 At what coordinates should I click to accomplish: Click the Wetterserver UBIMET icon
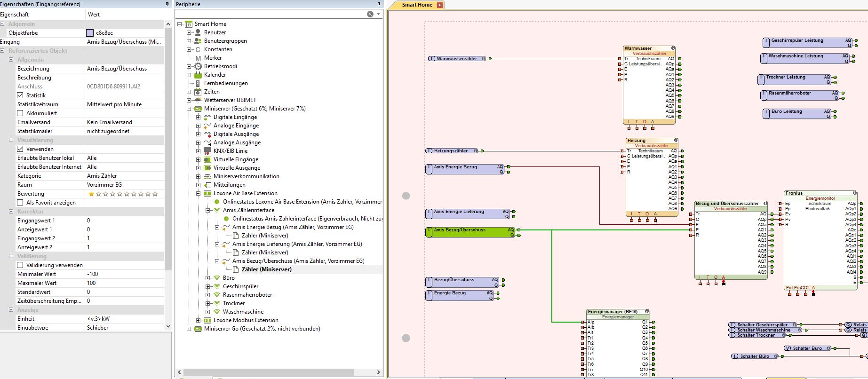click(198, 100)
